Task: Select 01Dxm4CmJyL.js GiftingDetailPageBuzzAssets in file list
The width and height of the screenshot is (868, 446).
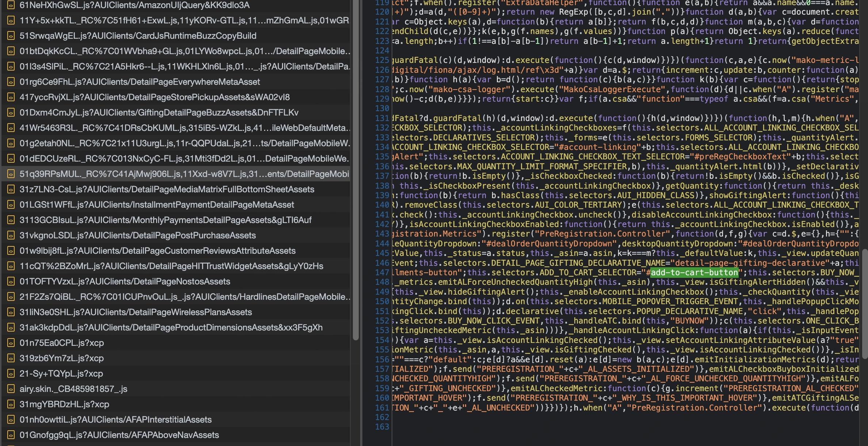Action: (159, 113)
